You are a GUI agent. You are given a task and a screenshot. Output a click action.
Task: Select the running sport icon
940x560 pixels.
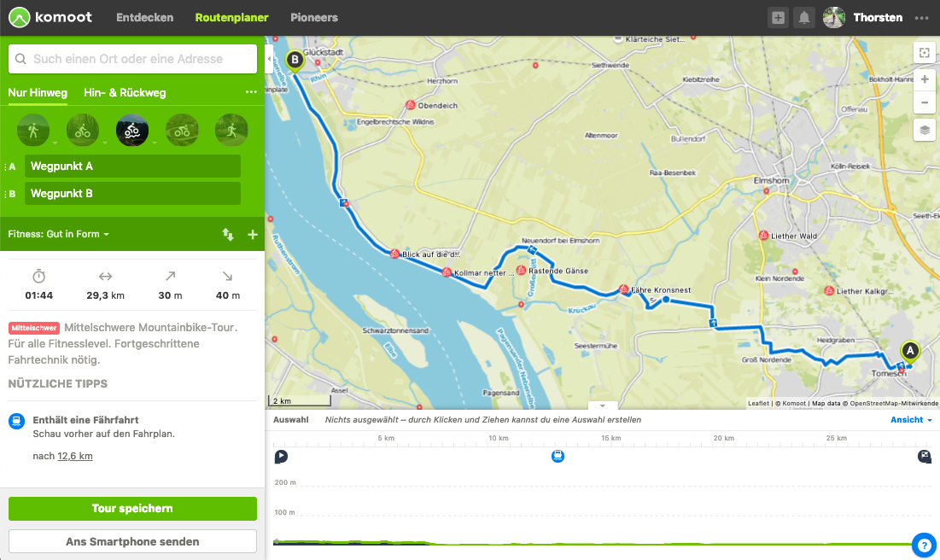click(231, 130)
